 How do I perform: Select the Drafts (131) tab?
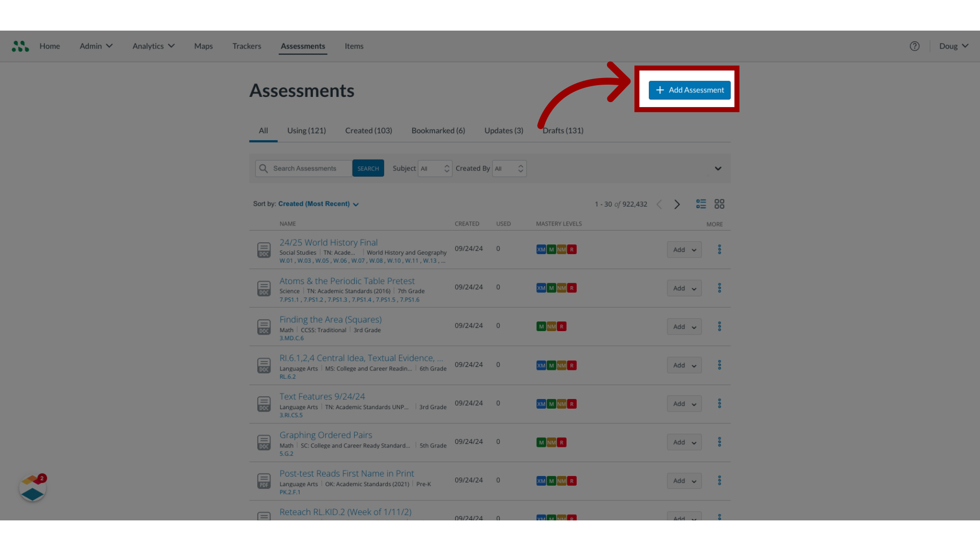[x=562, y=130]
